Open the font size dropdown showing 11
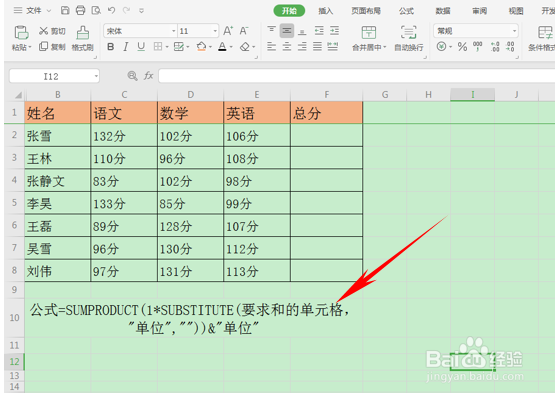Screen dimensions: 555x396 (215, 31)
